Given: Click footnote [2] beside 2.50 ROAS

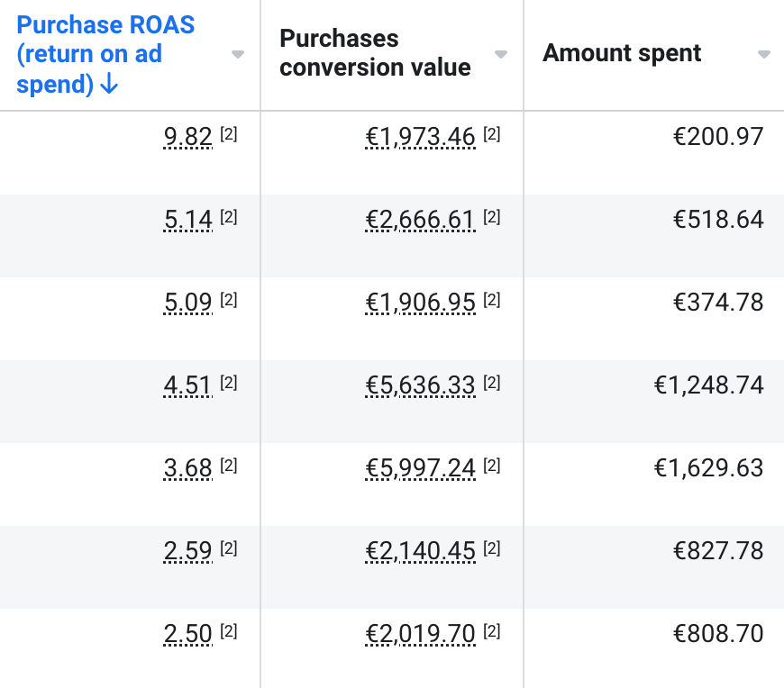Looking at the screenshot, I should coord(229,632).
